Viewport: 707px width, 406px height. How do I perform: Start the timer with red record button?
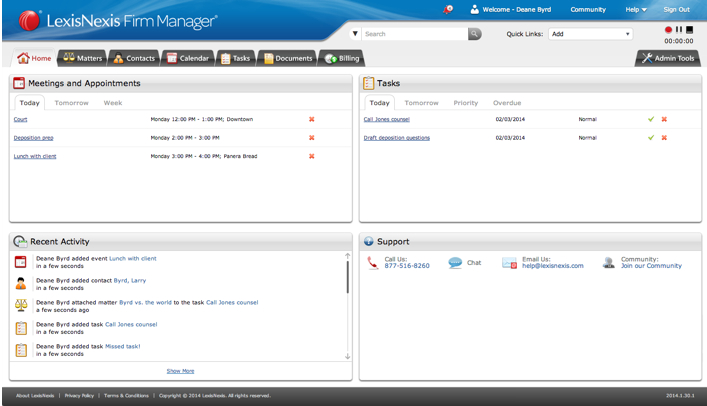coord(668,30)
